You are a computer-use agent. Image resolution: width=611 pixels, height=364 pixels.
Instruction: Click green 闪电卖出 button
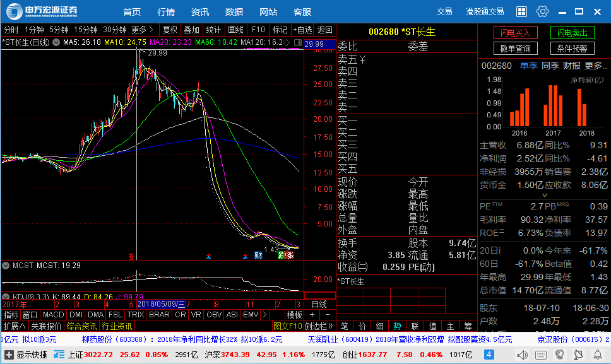pos(572,33)
